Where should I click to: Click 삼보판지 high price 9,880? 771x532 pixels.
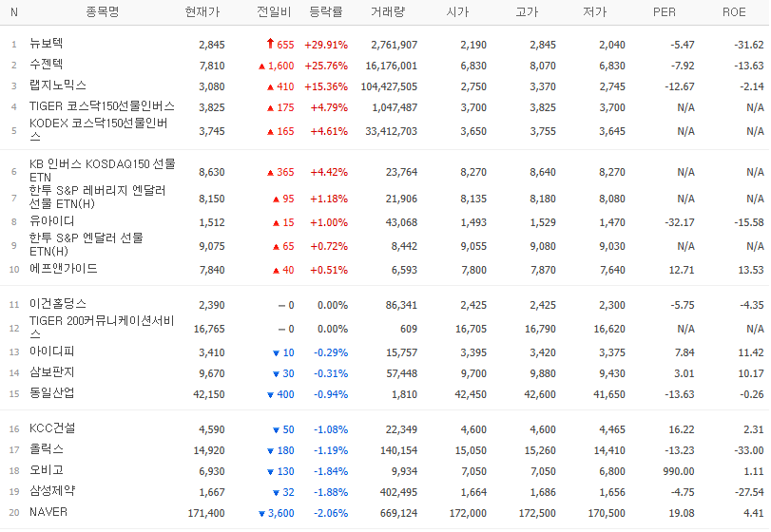pos(543,373)
